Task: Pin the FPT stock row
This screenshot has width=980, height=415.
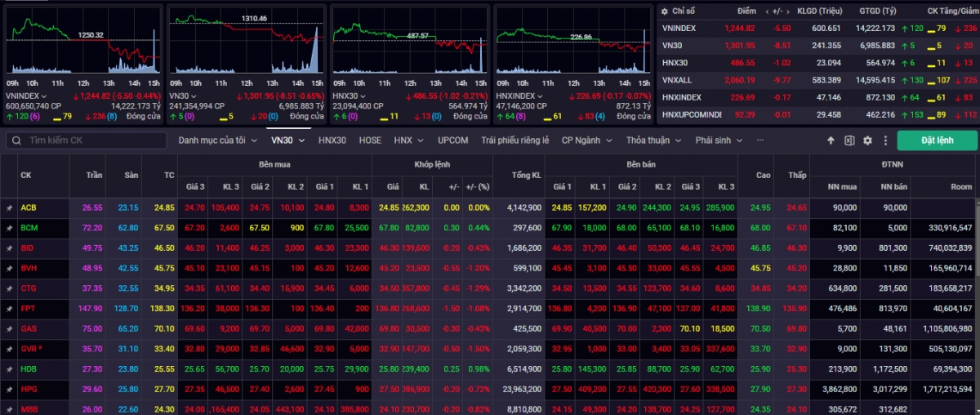Action: tap(9, 309)
